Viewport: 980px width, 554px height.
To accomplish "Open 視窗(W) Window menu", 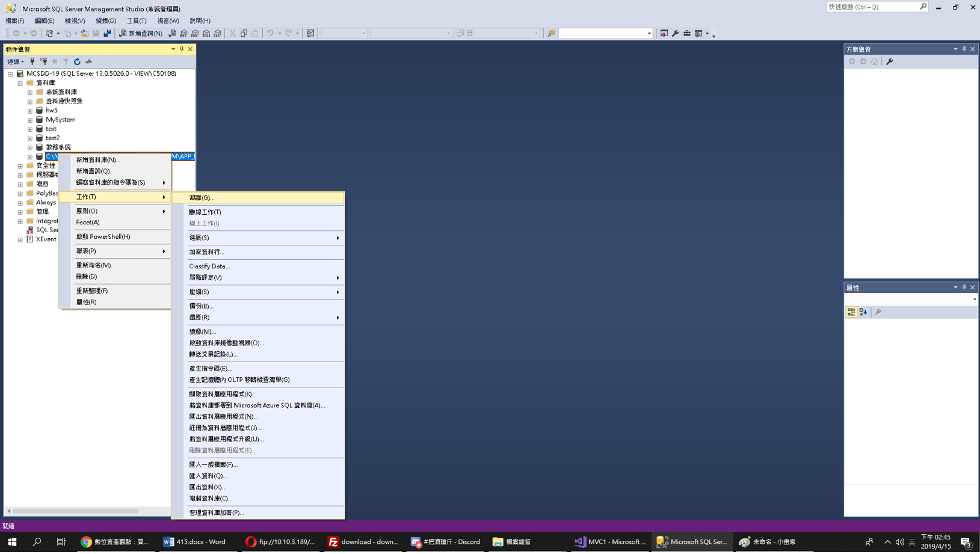I will click(168, 21).
